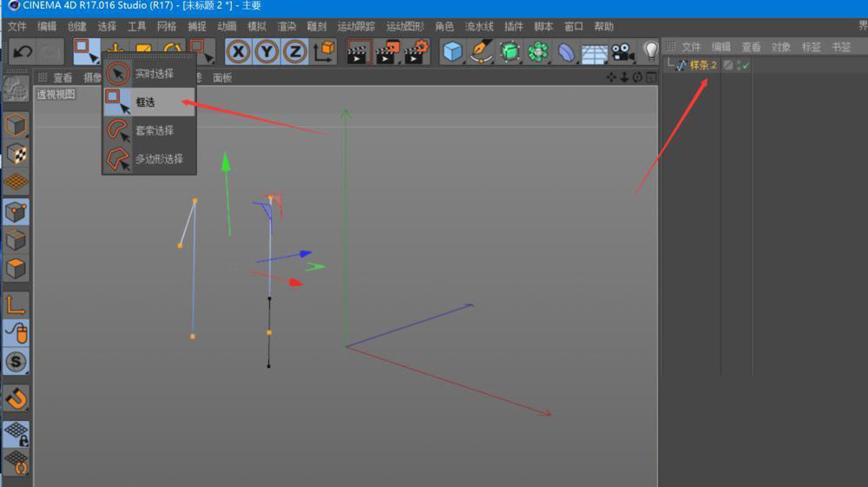The width and height of the screenshot is (868, 487).
Task: Open the rectangle selection tool flyout
Action: click(x=86, y=51)
